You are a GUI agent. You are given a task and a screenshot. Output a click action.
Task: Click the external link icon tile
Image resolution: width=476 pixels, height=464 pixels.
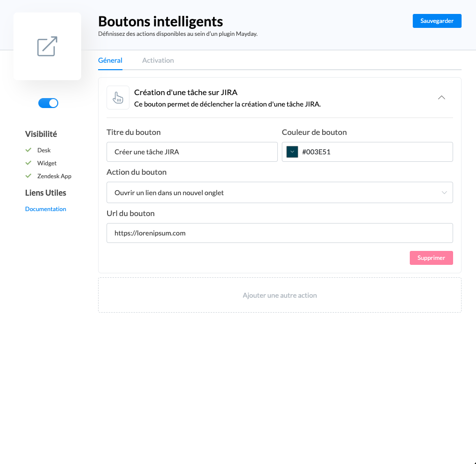click(x=47, y=46)
